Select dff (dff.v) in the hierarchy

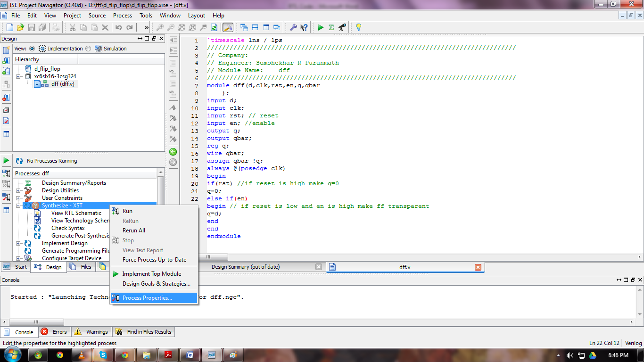coord(63,84)
